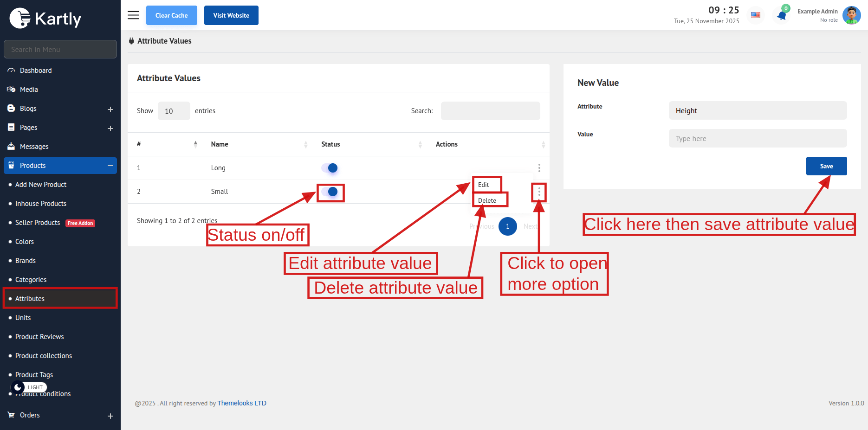
Task: Expand the Blogs menu
Action: (x=110, y=109)
